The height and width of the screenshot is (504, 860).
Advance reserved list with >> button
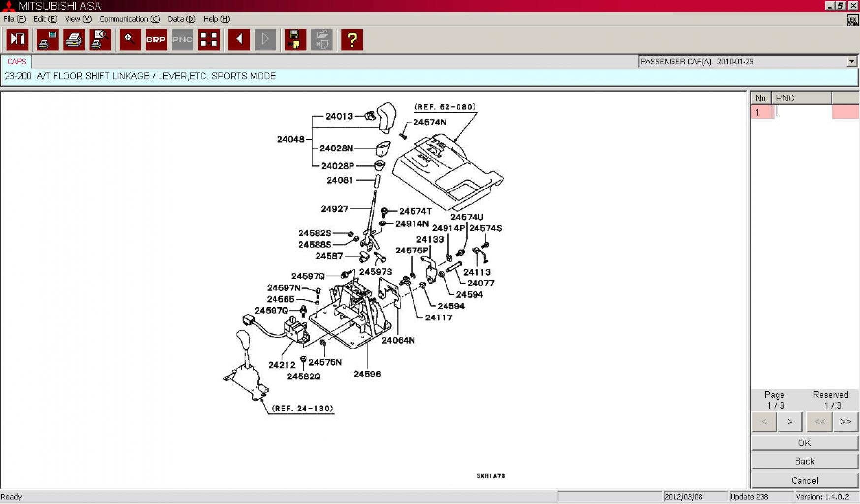pyautogui.click(x=845, y=422)
